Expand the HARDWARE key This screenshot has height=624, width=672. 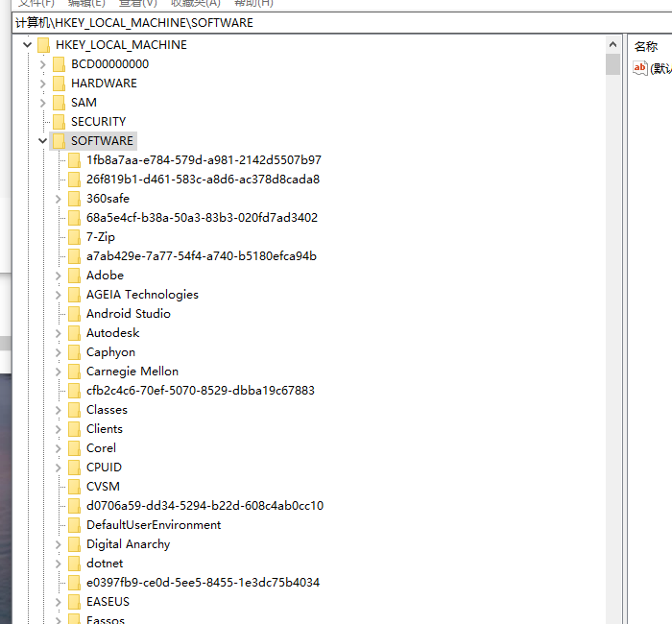point(43,84)
